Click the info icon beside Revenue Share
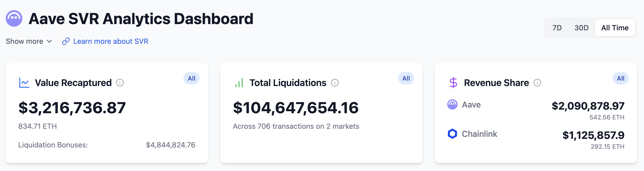This screenshot has width=644, height=171. pyautogui.click(x=537, y=83)
